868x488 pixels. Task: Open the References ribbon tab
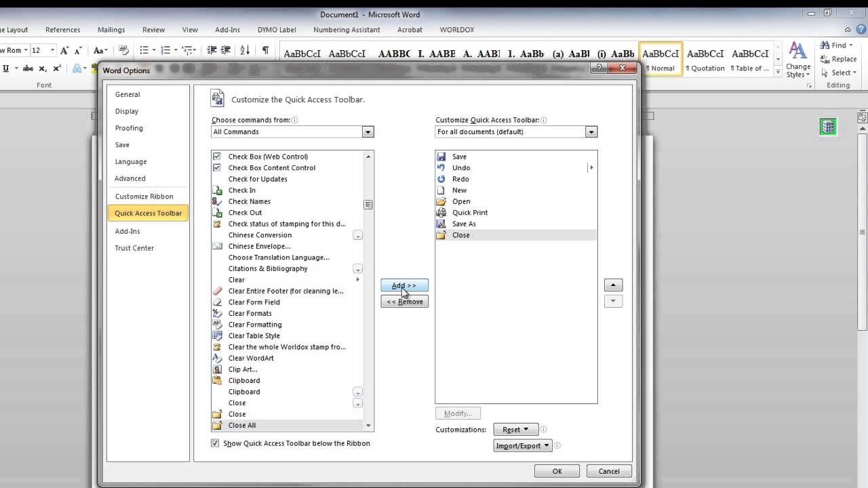62,30
